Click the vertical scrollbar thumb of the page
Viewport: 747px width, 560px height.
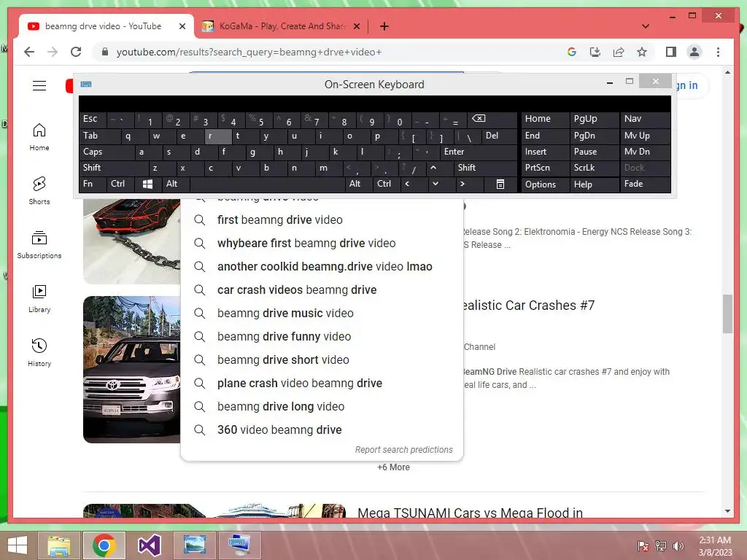(x=727, y=314)
